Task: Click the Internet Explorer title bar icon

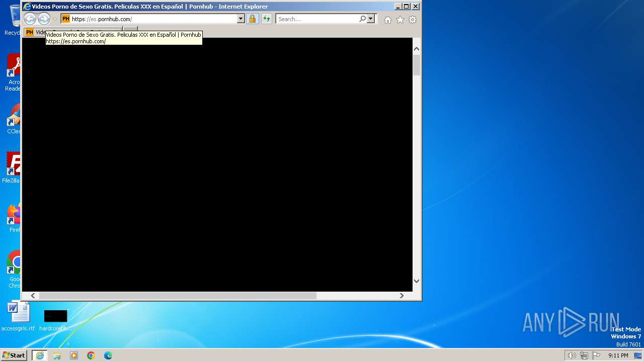Action: click(x=27, y=7)
